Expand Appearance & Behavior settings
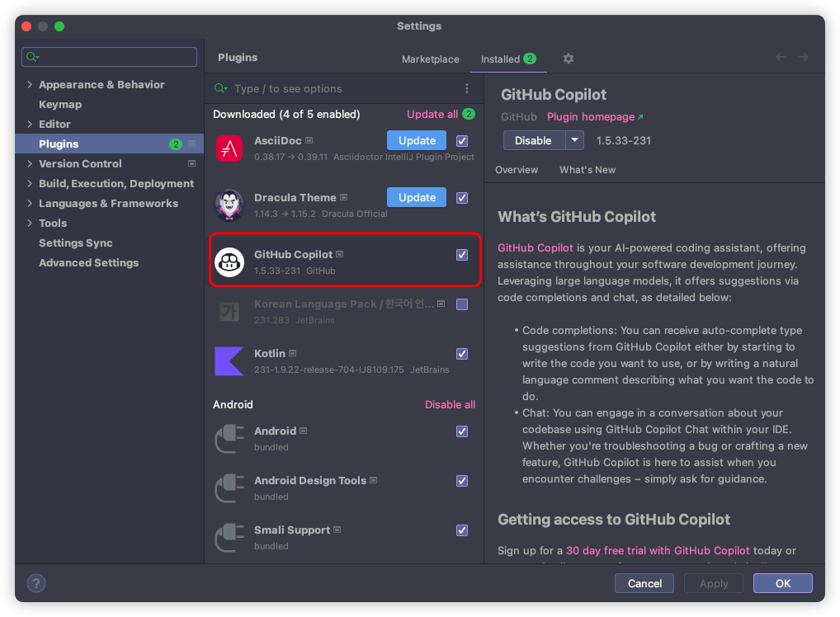 (30, 85)
